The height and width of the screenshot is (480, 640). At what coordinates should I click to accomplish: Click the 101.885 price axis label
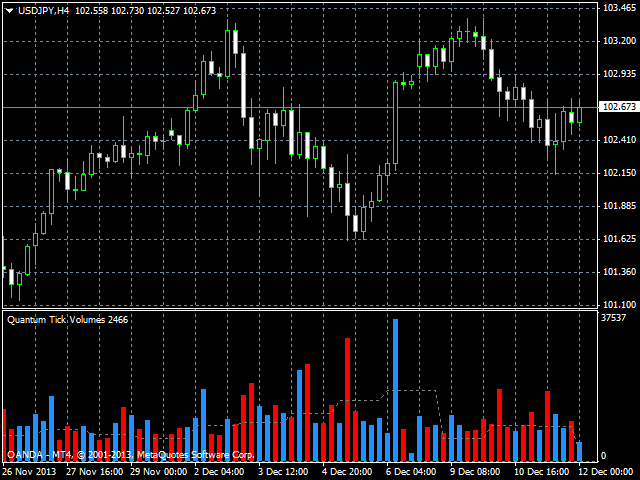[x=619, y=206]
